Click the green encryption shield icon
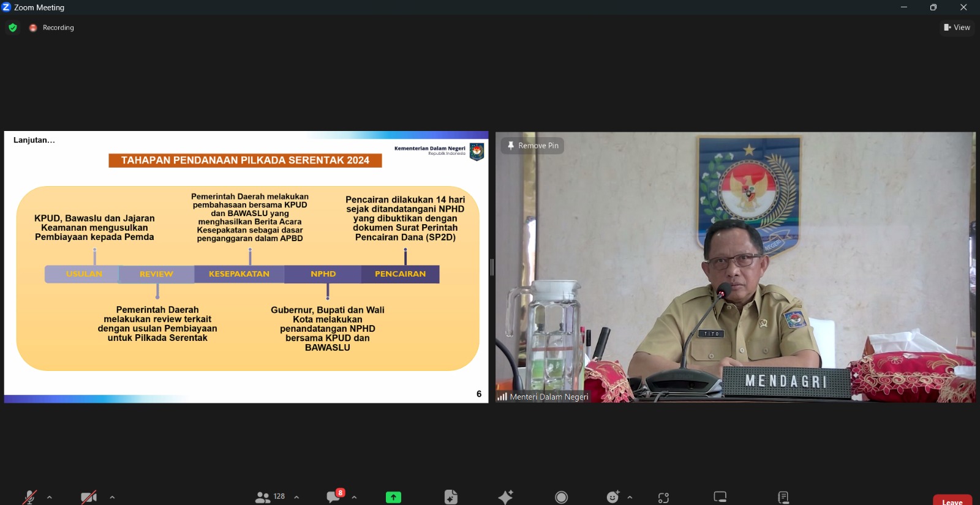This screenshot has height=505, width=980. [13, 28]
